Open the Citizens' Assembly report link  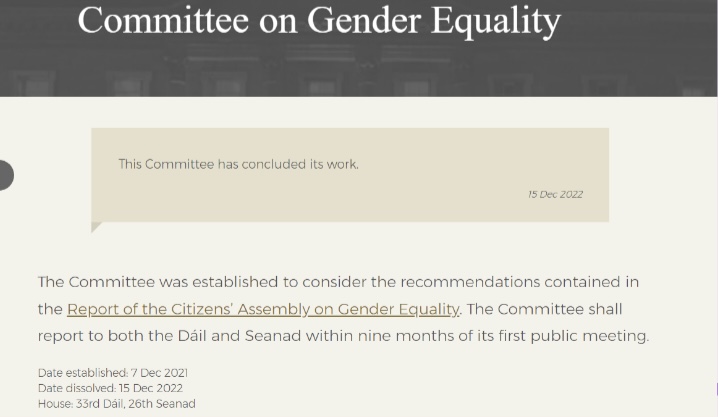pos(263,309)
